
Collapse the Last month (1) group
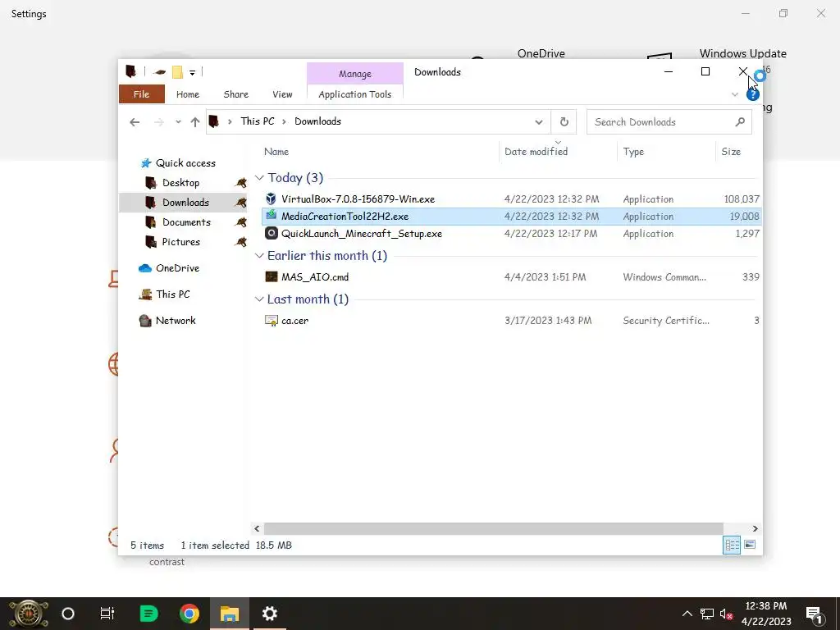(259, 299)
